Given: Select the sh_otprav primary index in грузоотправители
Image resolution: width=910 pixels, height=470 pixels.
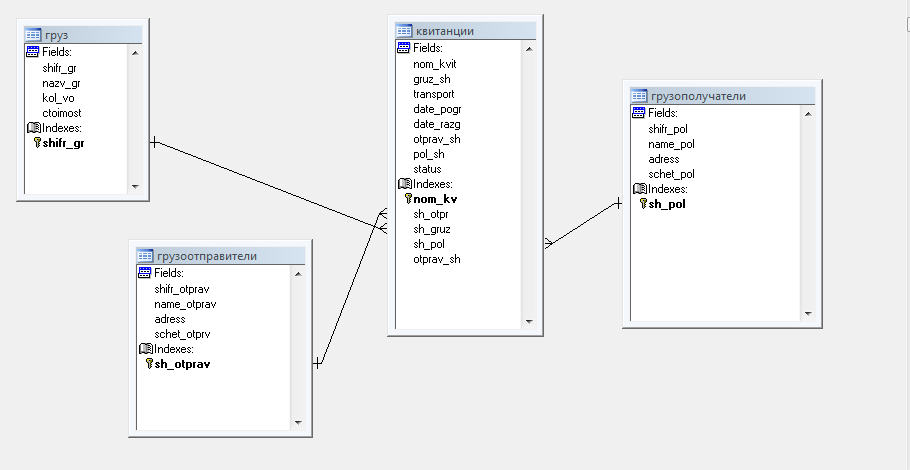Looking at the screenshot, I should pyautogui.click(x=182, y=364).
